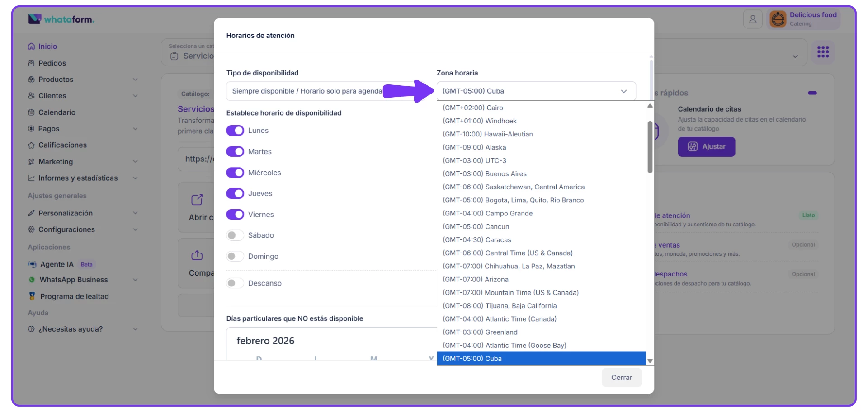
Task: Open the user profile icon
Action: point(753,19)
